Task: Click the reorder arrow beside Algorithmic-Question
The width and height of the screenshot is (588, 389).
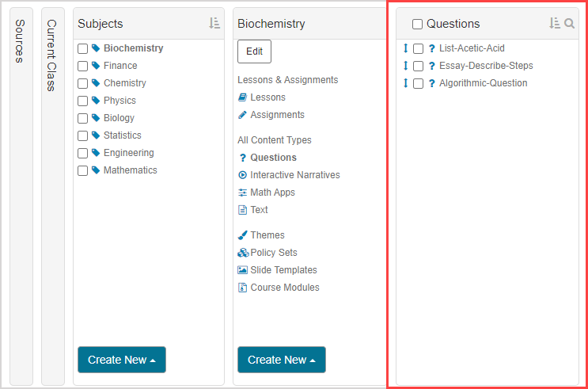Action: 405,83
